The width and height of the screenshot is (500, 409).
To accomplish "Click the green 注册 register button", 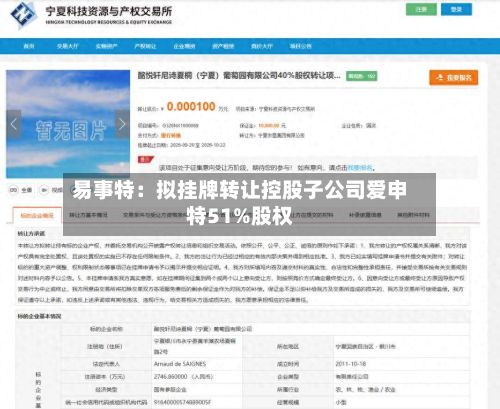I will 421,9.
